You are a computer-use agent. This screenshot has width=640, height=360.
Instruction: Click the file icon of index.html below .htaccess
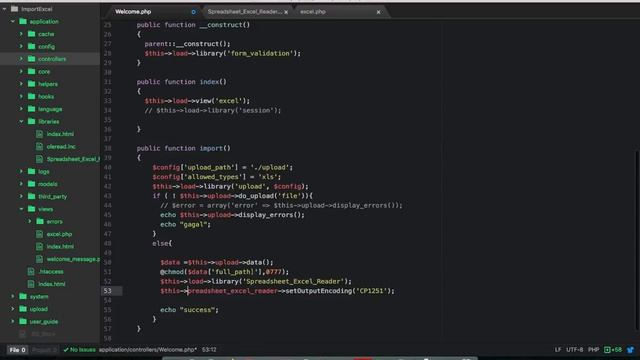[31, 284]
